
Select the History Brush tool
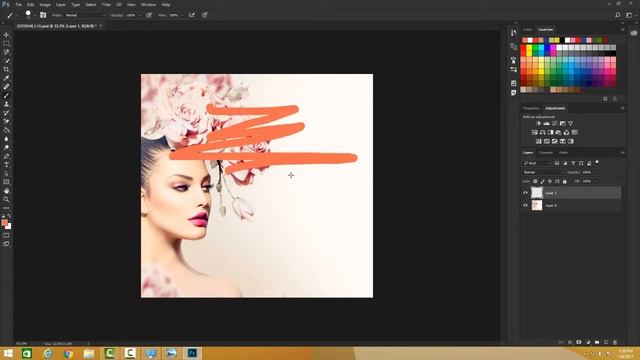6,113
